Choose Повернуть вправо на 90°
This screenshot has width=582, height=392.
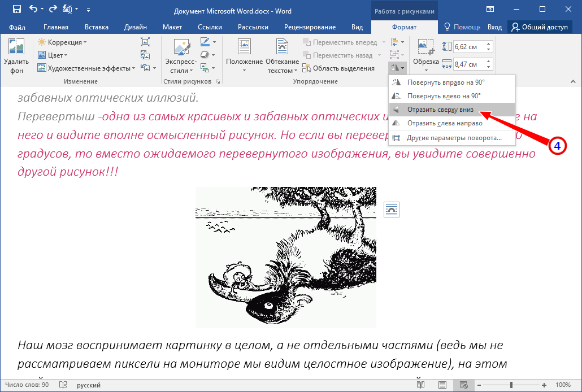[452, 82]
